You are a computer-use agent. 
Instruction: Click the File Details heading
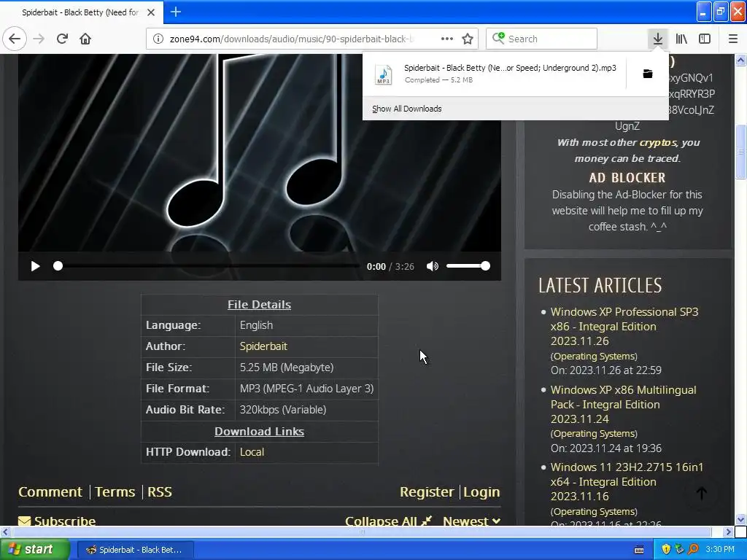click(259, 305)
